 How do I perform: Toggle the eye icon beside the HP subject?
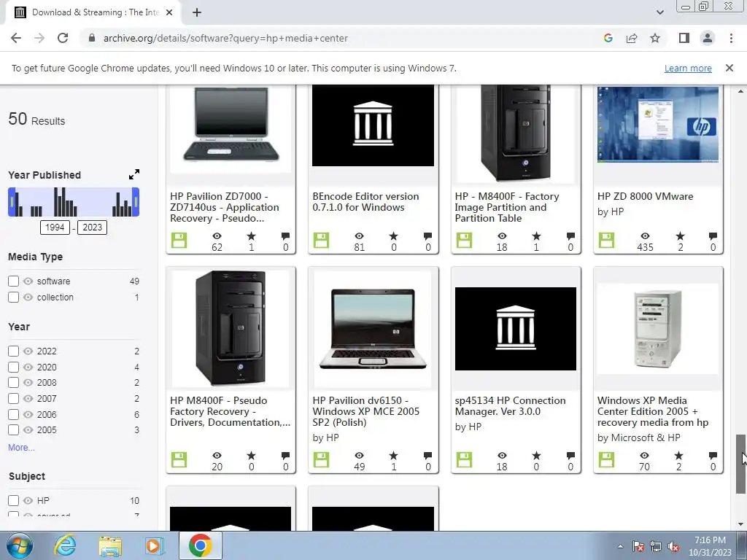(x=28, y=500)
